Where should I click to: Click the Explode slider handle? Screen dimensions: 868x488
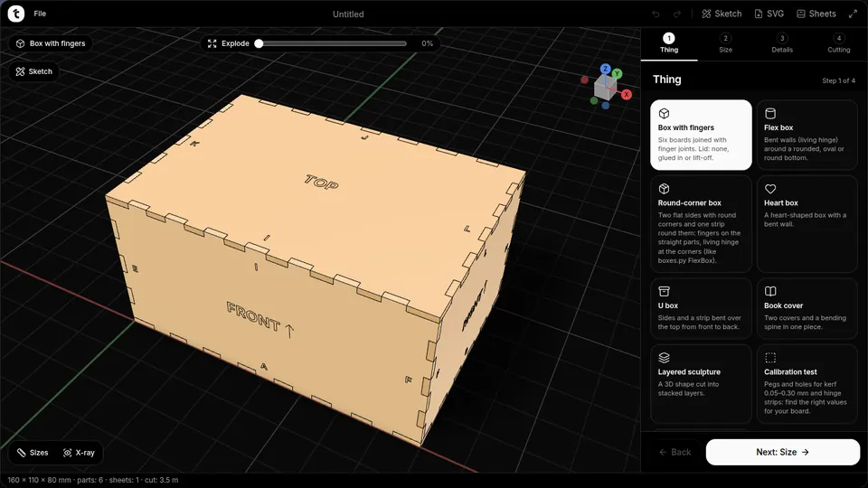[259, 43]
